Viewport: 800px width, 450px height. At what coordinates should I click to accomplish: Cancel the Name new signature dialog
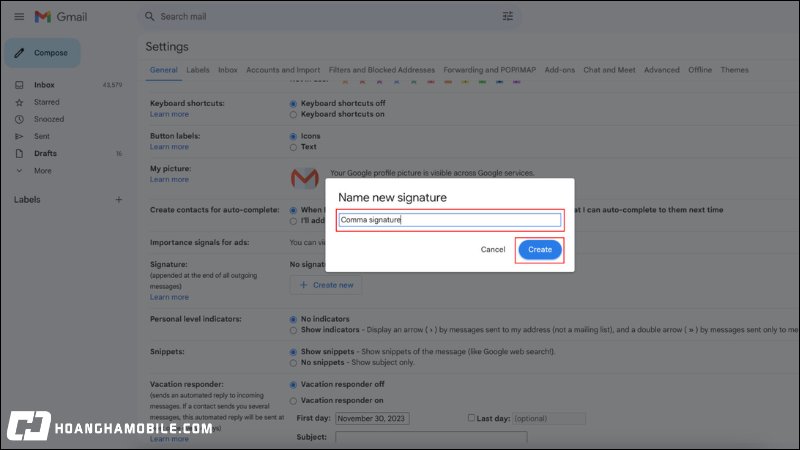[493, 249]
